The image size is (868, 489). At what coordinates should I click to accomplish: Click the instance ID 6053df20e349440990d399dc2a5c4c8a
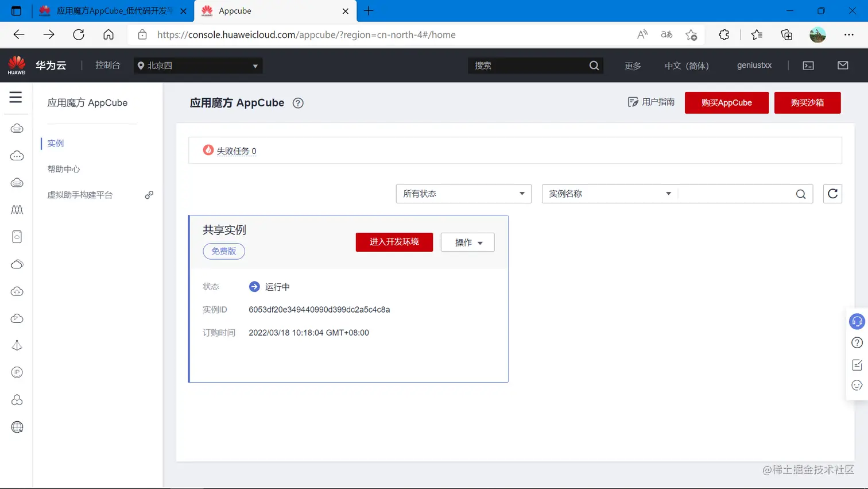[319, 310]
